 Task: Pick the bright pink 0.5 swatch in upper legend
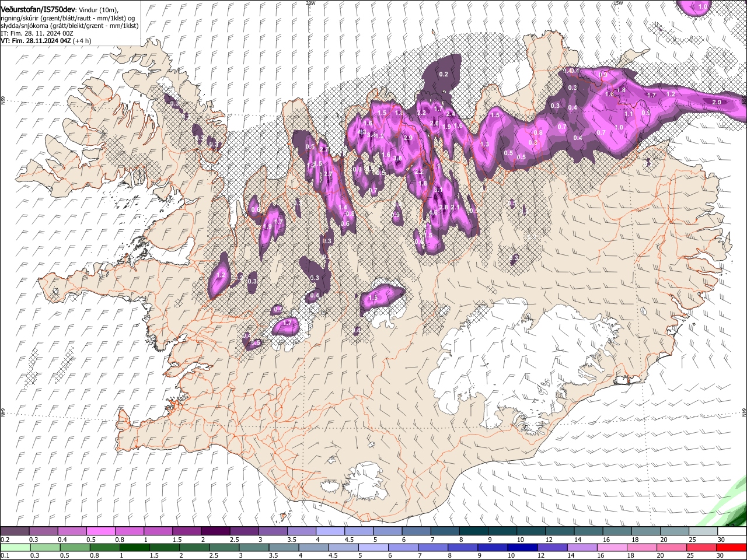coord(100,531)
